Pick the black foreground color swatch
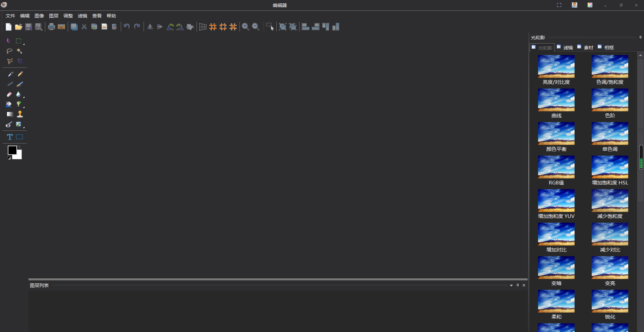This screenshot has height=332, width=644. coord(12,150)
